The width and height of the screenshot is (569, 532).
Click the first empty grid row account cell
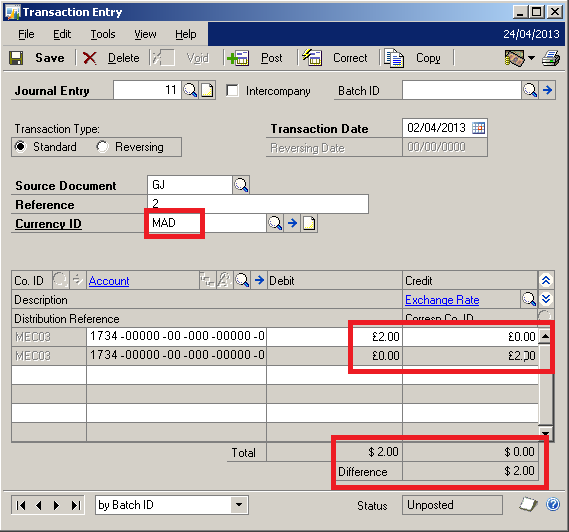[x=176, y=375]
